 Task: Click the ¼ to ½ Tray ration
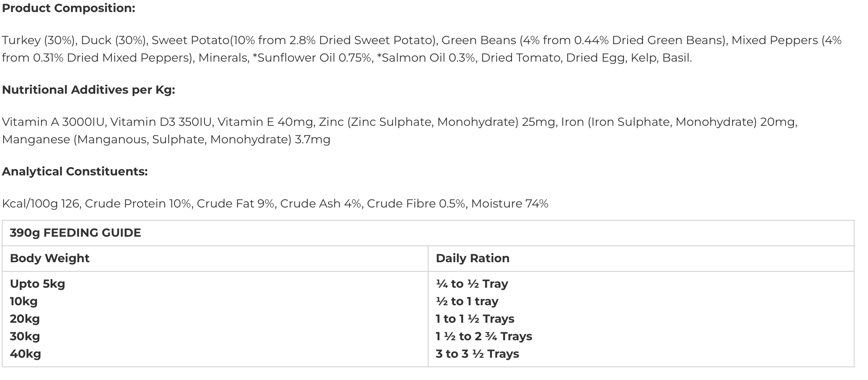[x=472, y=284]
